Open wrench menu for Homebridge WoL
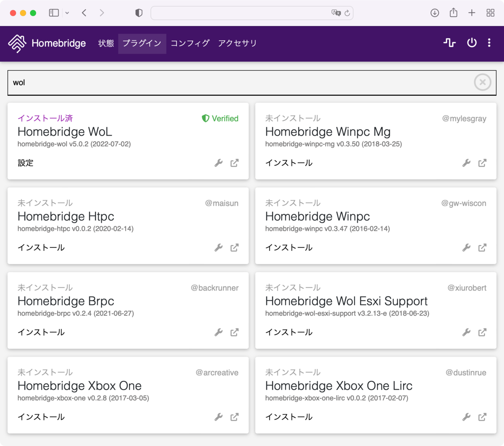This screenshot has width=504, height=446. pos(218,163)
